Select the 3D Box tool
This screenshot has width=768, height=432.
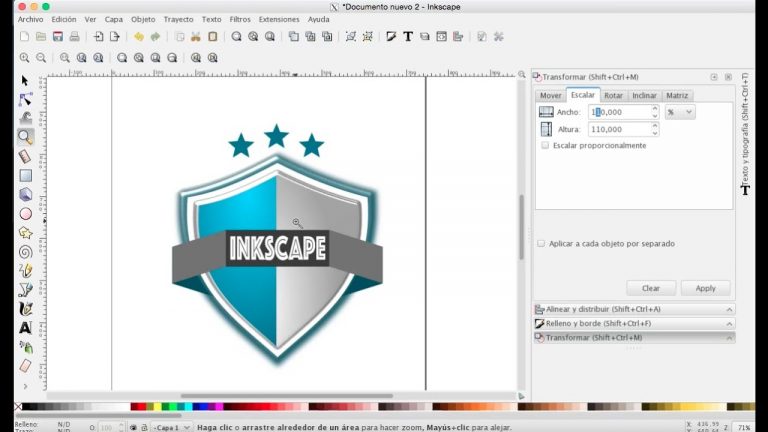click(x=25, y=194)
